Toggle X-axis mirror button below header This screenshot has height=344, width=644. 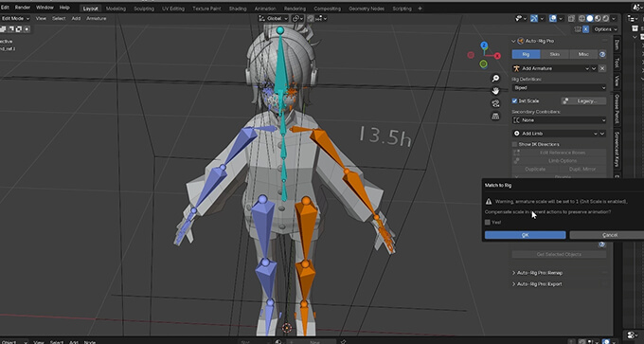[585, 29]
